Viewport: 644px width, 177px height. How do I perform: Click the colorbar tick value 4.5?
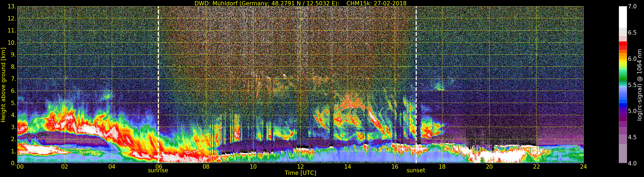coord(632,137)
